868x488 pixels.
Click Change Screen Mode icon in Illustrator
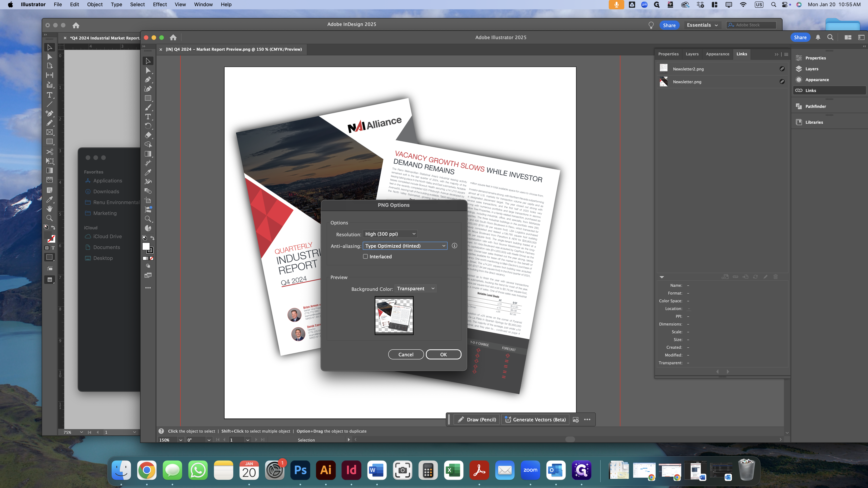pyautogui.click(x=148, y=276)
